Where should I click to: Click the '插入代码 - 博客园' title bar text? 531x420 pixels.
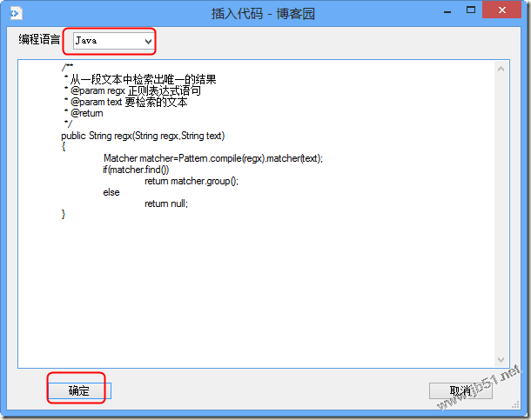click(x=263, y=14)
